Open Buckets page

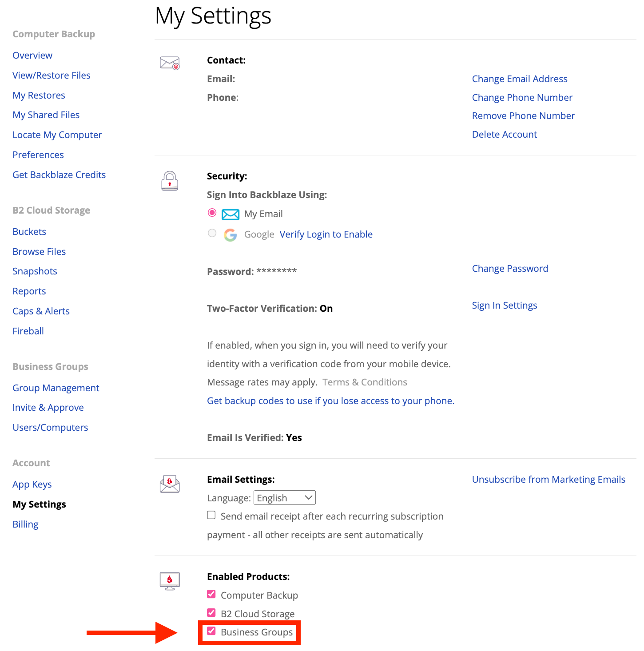pyautogui.click(x=29, y=232)
